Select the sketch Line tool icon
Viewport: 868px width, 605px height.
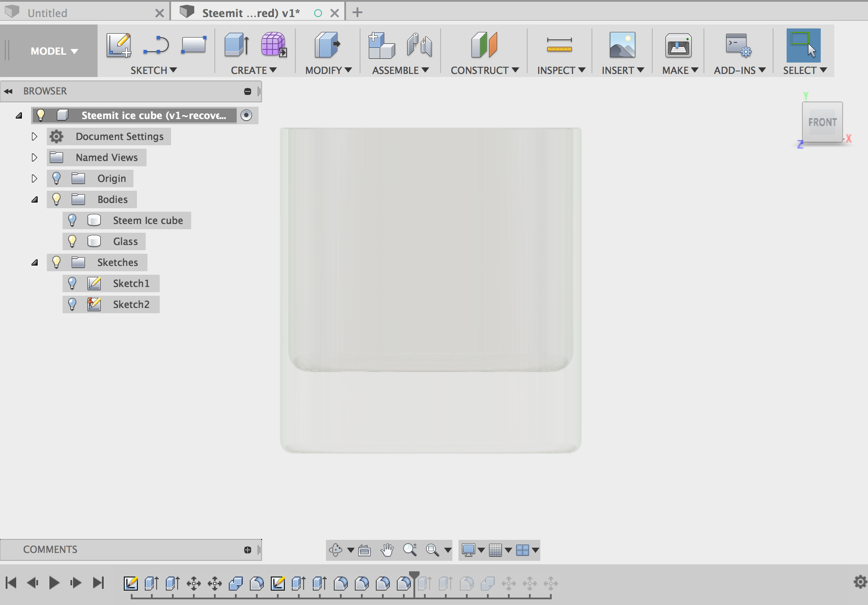pos(156,45)
